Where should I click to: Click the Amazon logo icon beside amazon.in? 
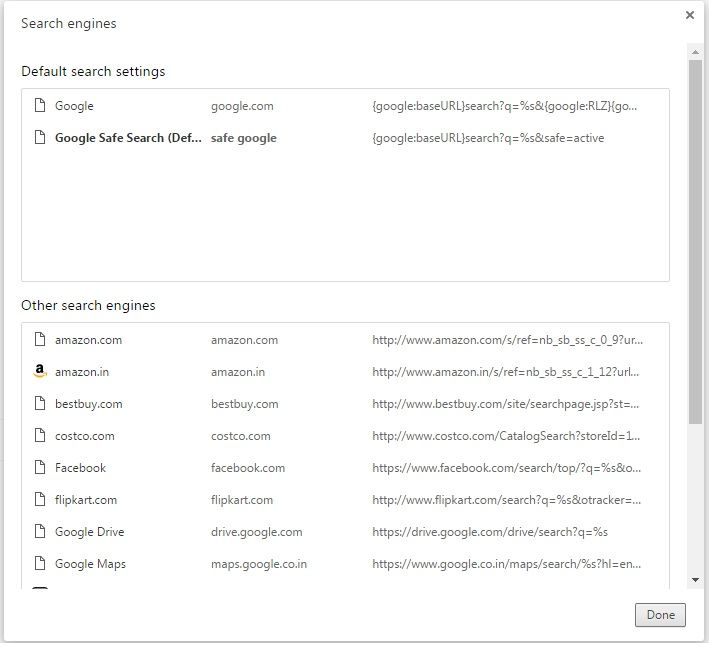(40, 372)
